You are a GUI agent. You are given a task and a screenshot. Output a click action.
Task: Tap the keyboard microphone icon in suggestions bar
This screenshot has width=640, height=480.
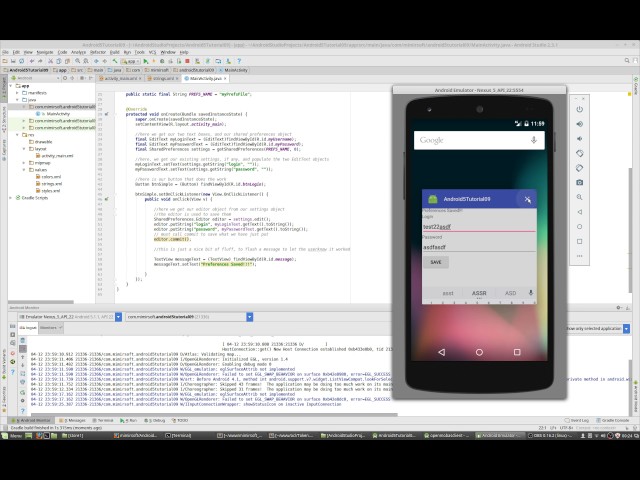(x=531, y=293)
